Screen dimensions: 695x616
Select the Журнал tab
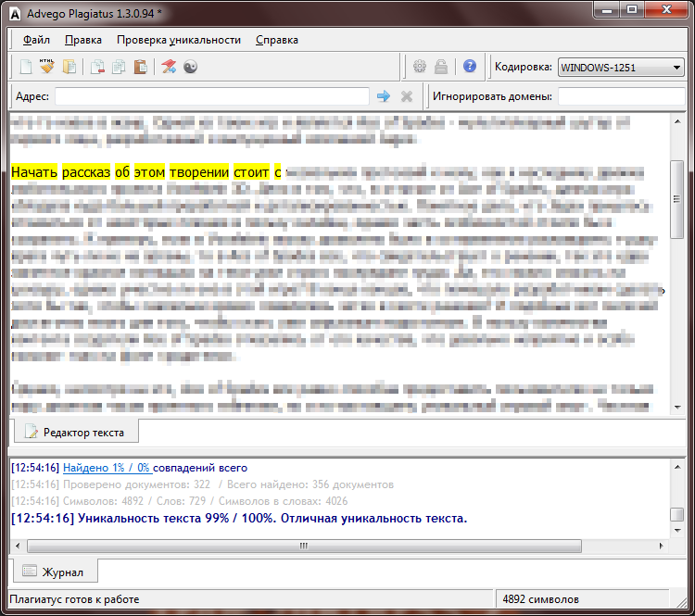(54, 572)
